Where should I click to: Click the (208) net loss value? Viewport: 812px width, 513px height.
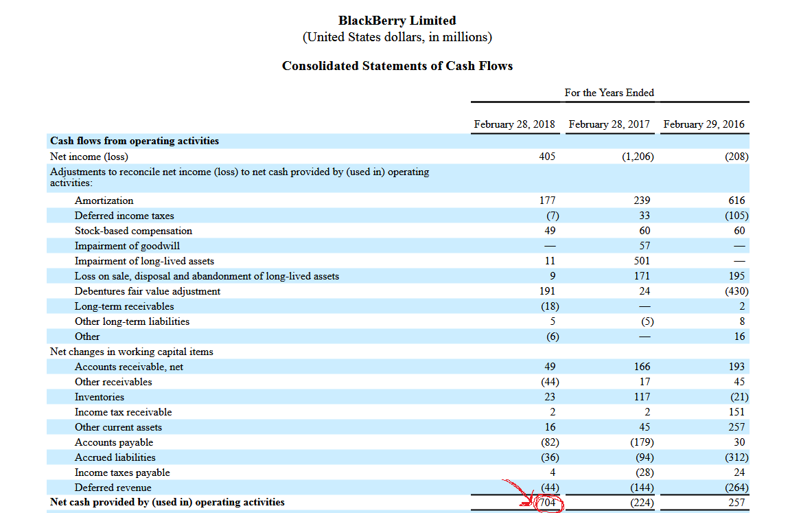[x=736, y=157]
